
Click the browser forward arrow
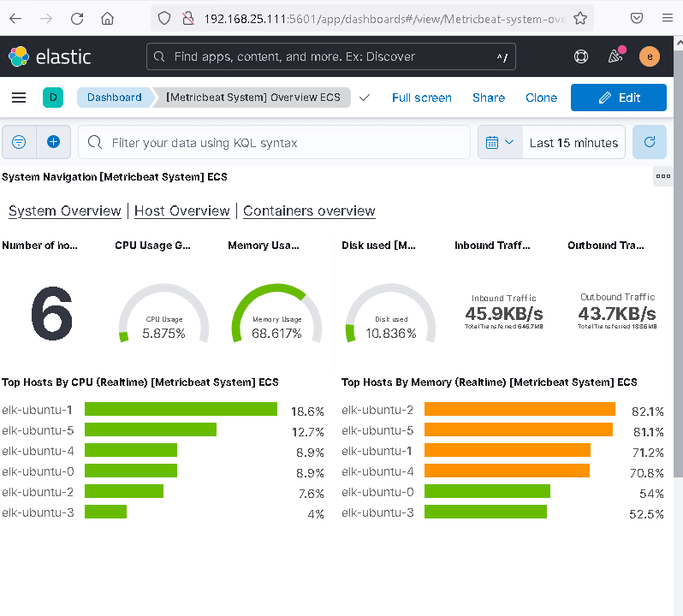click(x=45, y=19)
